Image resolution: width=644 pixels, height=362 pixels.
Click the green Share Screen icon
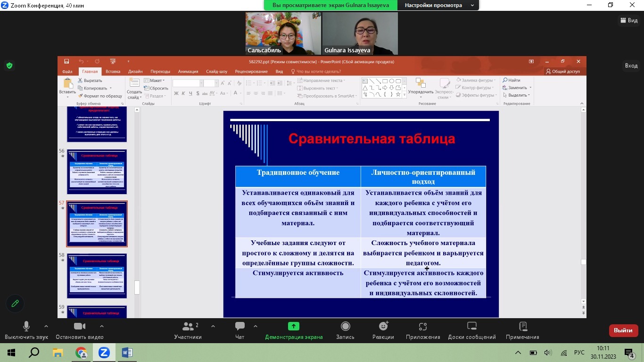coord(294,327)
